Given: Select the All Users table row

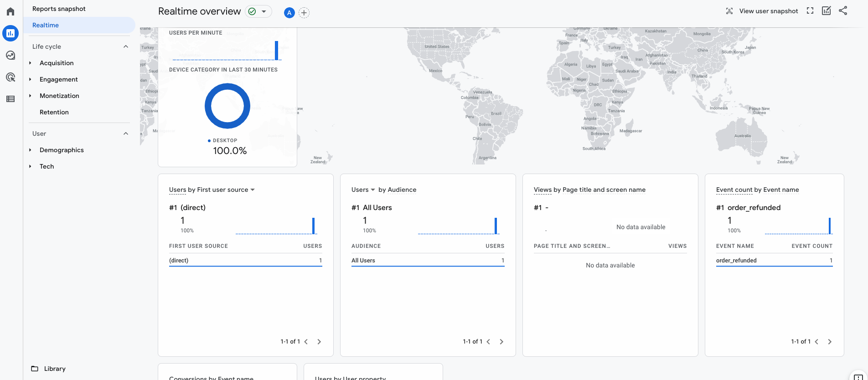Looking at the screenshot, I should 428,261.
